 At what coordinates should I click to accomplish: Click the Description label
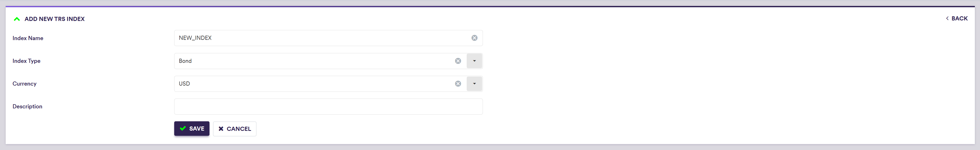(27, 107)
